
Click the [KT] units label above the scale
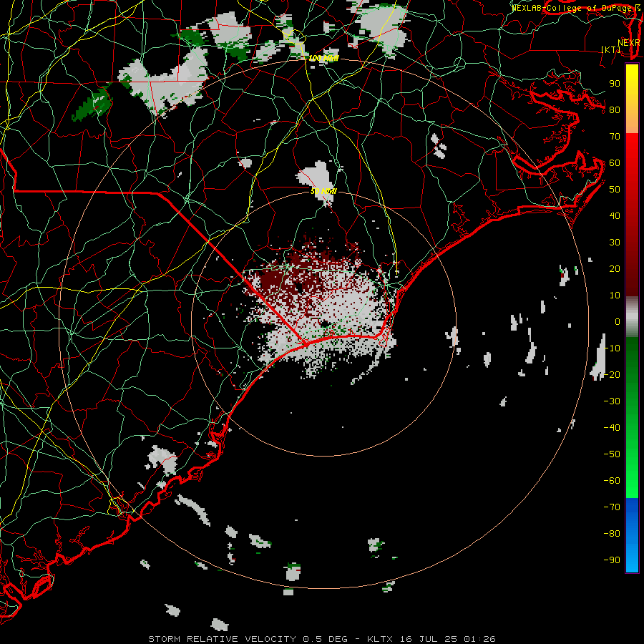(610, 49)
